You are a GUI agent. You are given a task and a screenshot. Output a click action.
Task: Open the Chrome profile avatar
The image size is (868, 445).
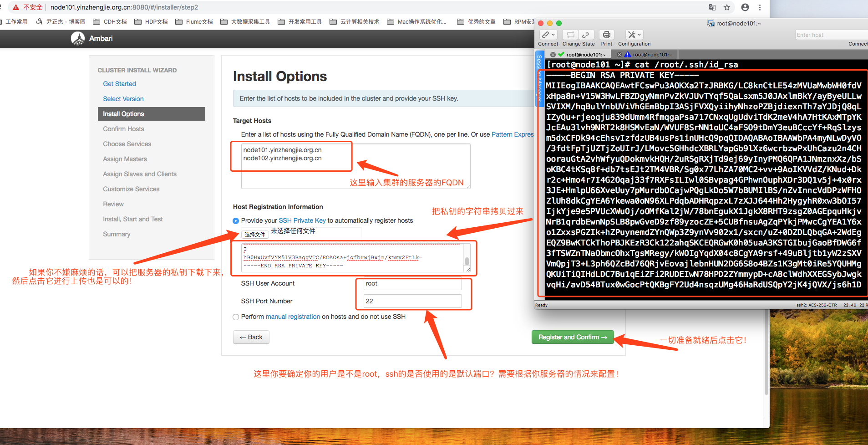(745, 7)
